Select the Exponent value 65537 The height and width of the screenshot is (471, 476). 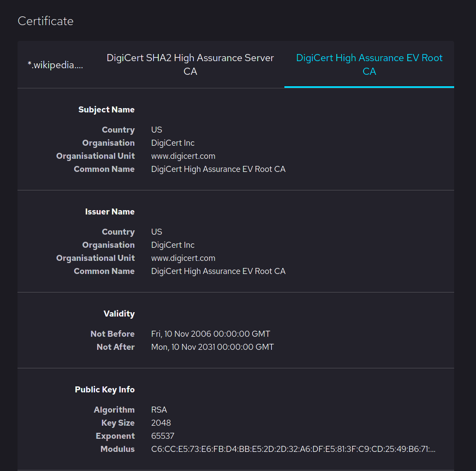tap(163, 436)
